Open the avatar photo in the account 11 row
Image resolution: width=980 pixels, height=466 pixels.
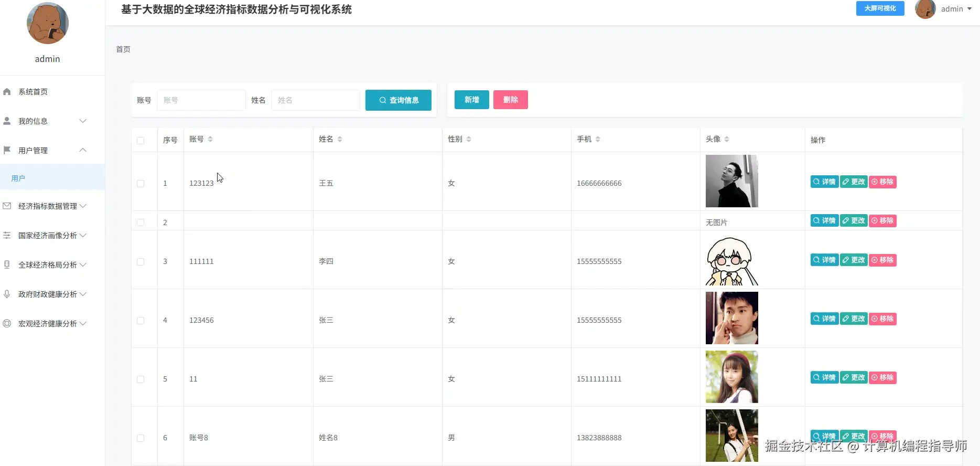point(732,377)
